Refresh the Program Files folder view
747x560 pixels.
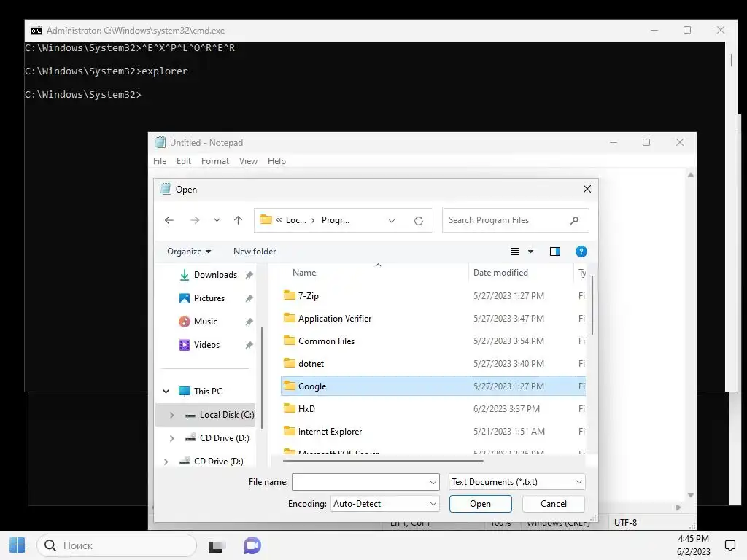click(419, 220)
